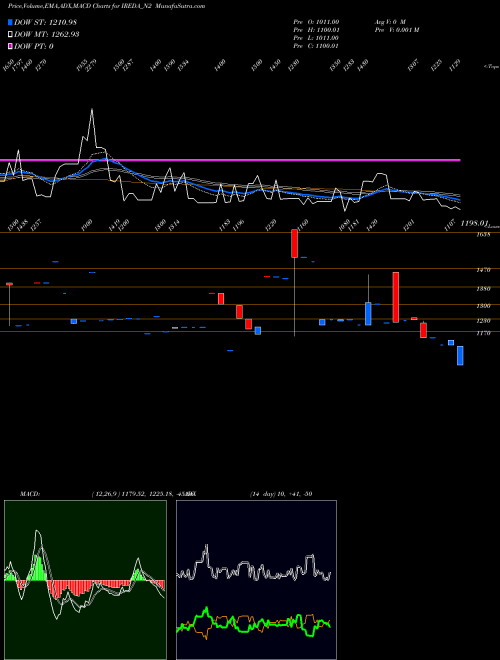
Task: Click the '1230' price axis label
Action: click(483, 321)
